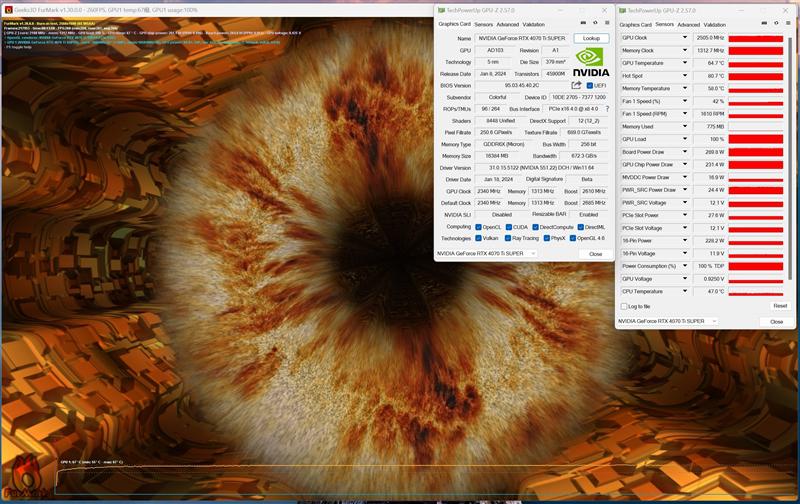Open the Fan 1 Speed (%) dropdown arrow
Image resolution: width=800 pixels, height=504 pixels.
[685, 101]
